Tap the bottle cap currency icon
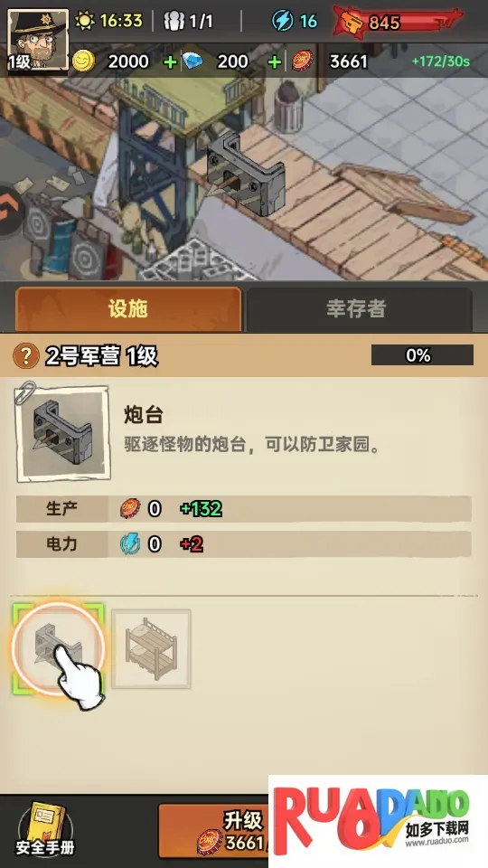Image resolution: width=488 pixels, height=868 pixels. 304,61
